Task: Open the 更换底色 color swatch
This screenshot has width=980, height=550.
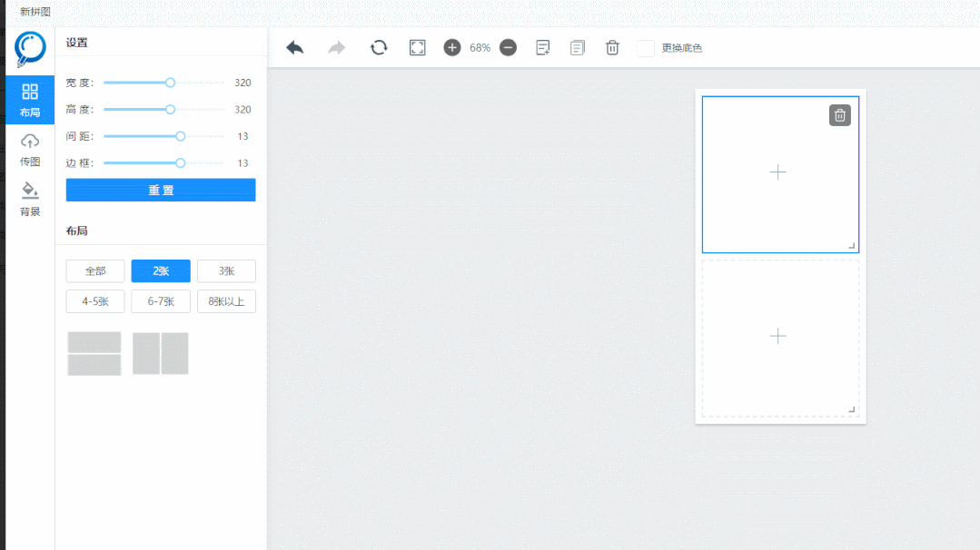Action: (x=646, y=48)
